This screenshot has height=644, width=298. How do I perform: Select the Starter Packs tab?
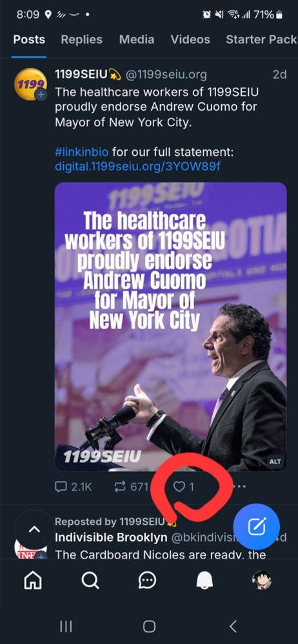[x=262, y=39]
